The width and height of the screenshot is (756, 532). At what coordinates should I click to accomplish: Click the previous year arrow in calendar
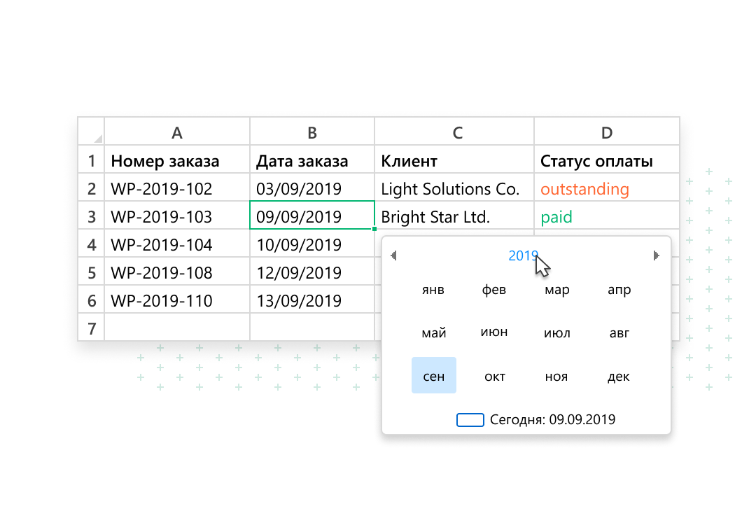point(394,256)
